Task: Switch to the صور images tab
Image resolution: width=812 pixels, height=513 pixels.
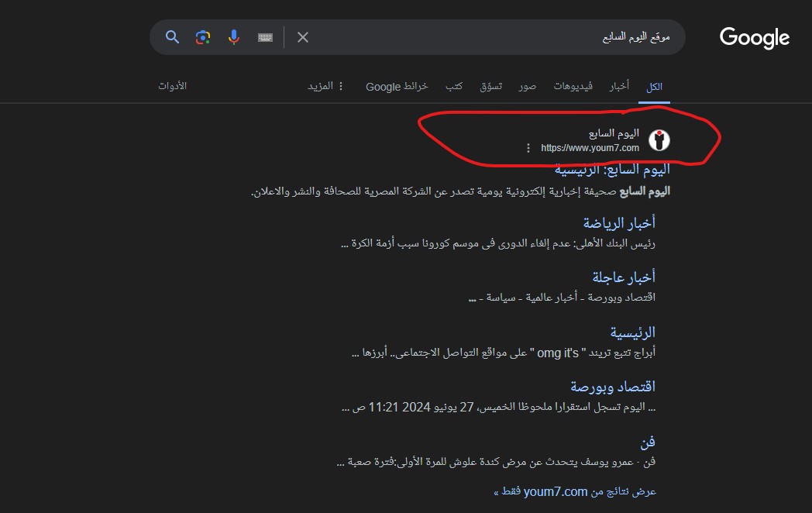Action: pos(528,86)
